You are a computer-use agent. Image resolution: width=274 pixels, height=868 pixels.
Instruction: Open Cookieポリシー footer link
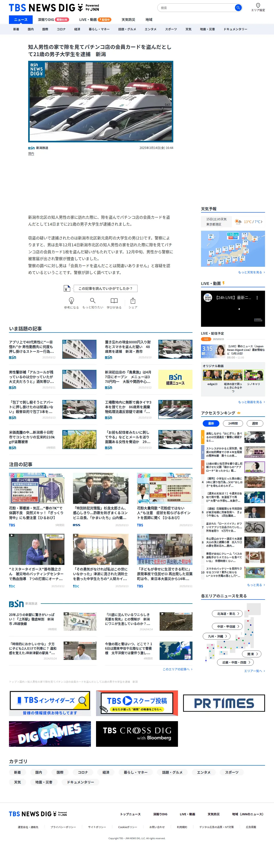click(x=128, y=827)
